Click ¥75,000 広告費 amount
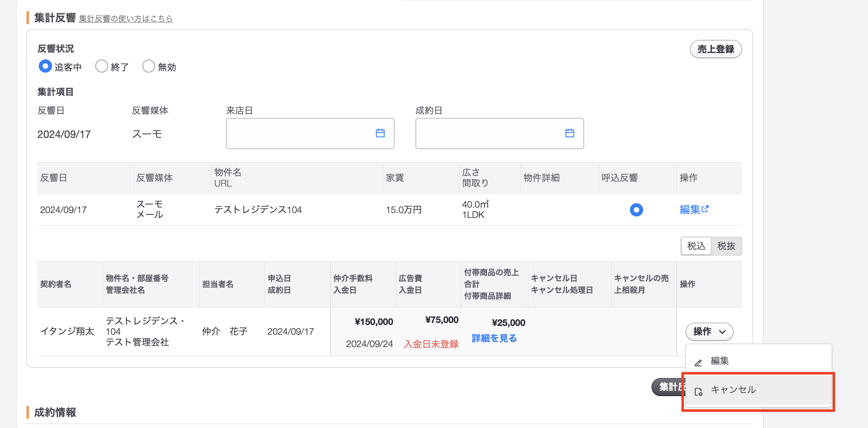Viewport: 868px width, 428px height. 442,320
